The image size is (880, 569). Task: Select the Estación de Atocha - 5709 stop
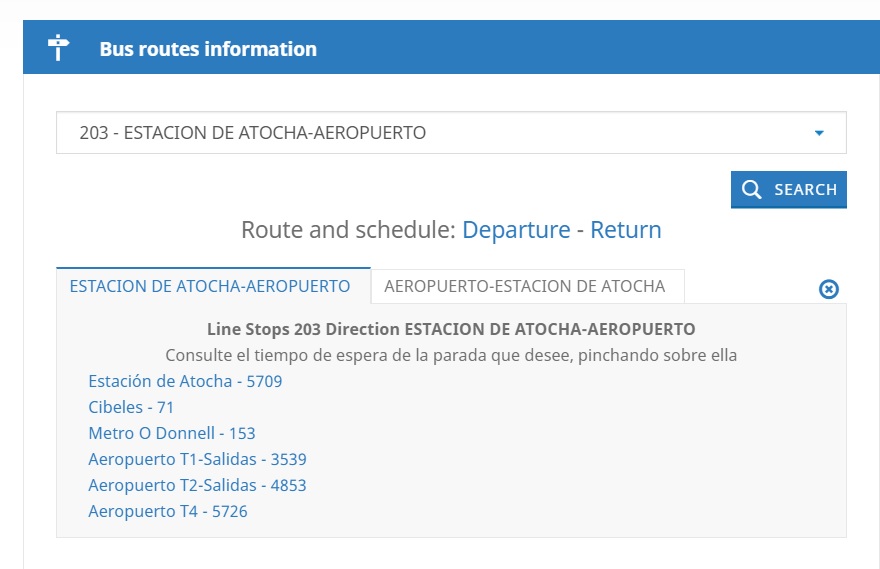coord(185,381)
